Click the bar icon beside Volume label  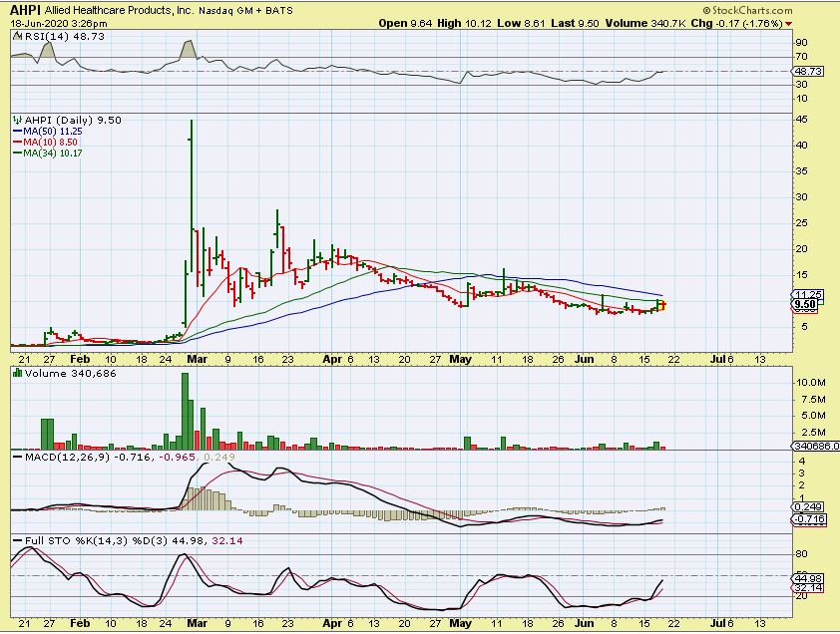[x=18, y=373]
